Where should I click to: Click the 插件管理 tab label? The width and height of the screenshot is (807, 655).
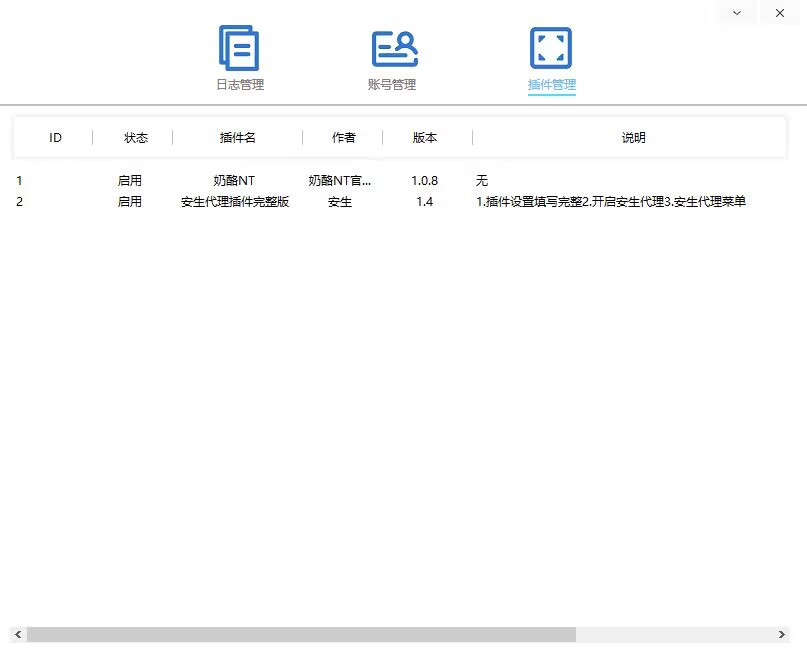coord(552,85)
